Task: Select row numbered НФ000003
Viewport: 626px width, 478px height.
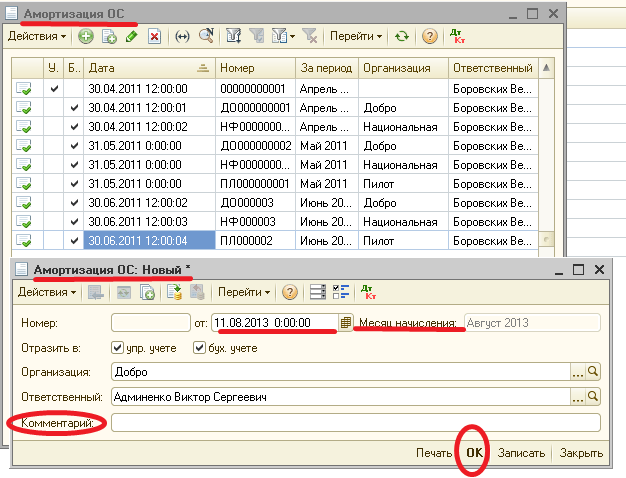Action: coord(275,222)
